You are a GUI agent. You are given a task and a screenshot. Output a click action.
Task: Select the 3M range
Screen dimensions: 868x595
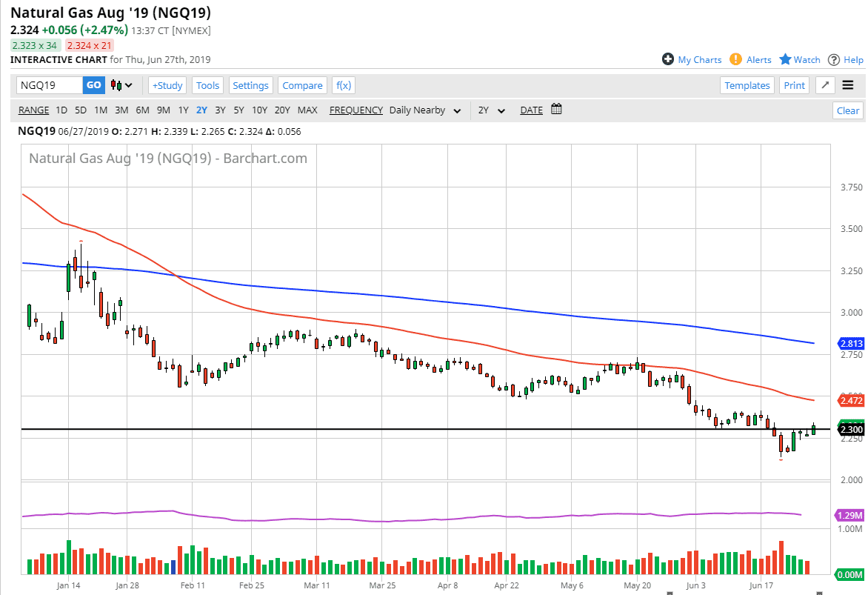121,110
